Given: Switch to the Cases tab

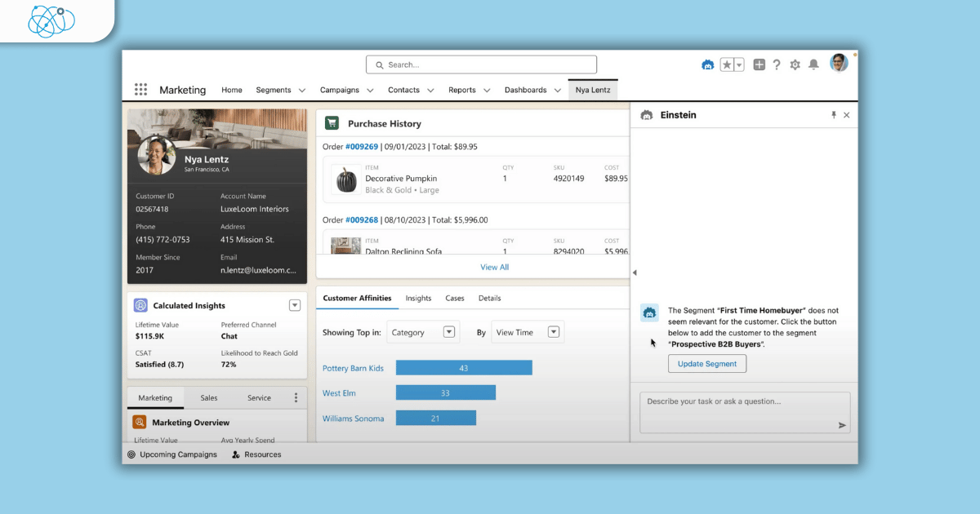Looking at the screenshot, I should [x=455, y=298].
